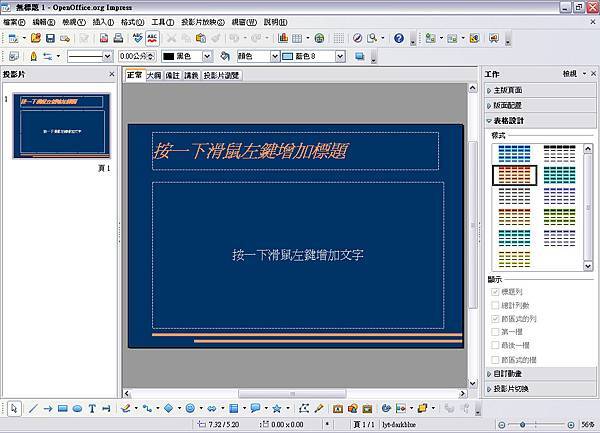Click the spellcheck ABC icon

coord(153,38)
